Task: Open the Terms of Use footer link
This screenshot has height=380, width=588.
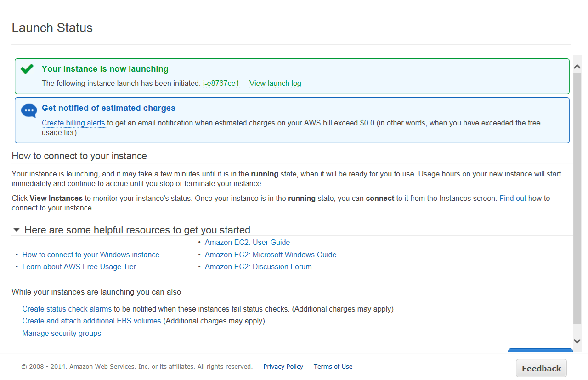Action: coord(333,366)
